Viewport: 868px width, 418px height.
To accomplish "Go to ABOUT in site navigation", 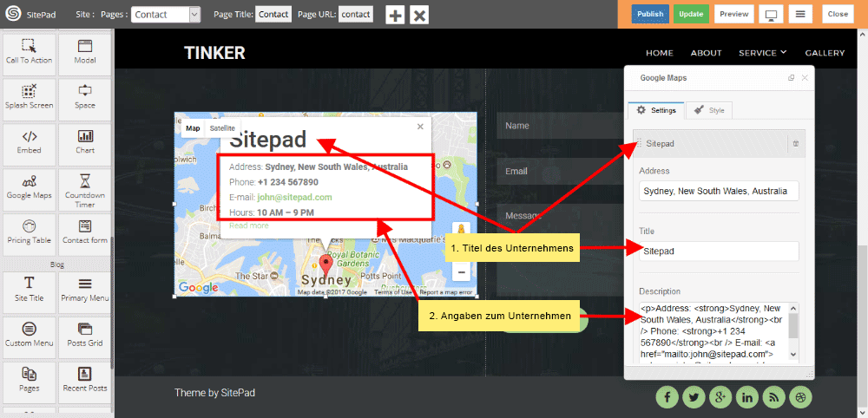I will 706,53.
